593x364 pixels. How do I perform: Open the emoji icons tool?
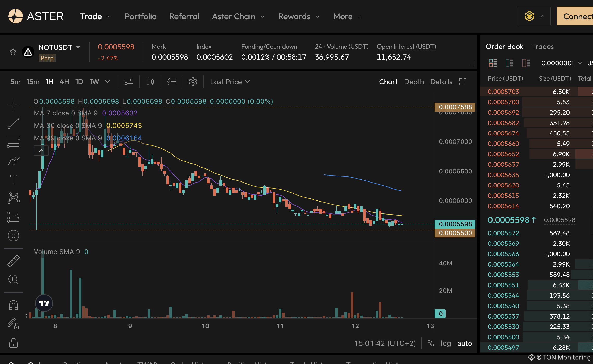tap(14, 236)
